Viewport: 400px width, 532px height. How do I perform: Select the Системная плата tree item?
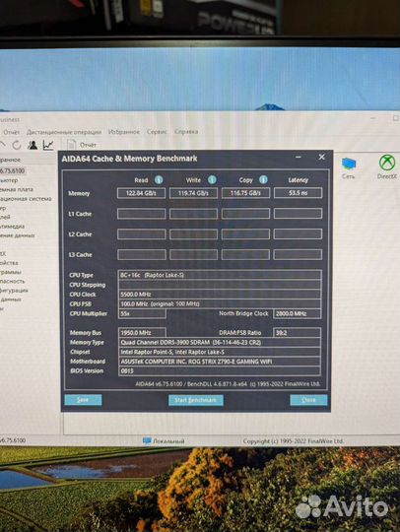(17, 189)
